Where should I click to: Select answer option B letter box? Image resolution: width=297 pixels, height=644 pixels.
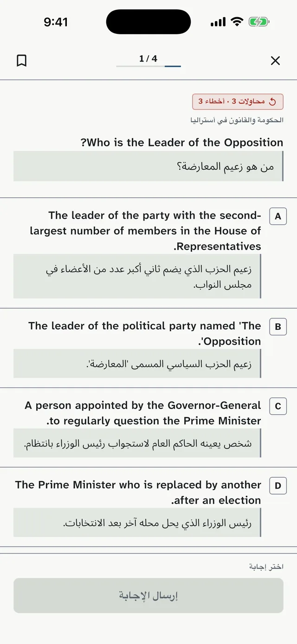tap(278, 327)
